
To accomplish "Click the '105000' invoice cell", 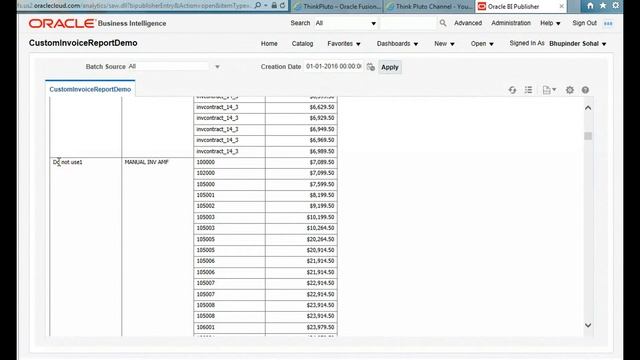I will pos(229,184).
